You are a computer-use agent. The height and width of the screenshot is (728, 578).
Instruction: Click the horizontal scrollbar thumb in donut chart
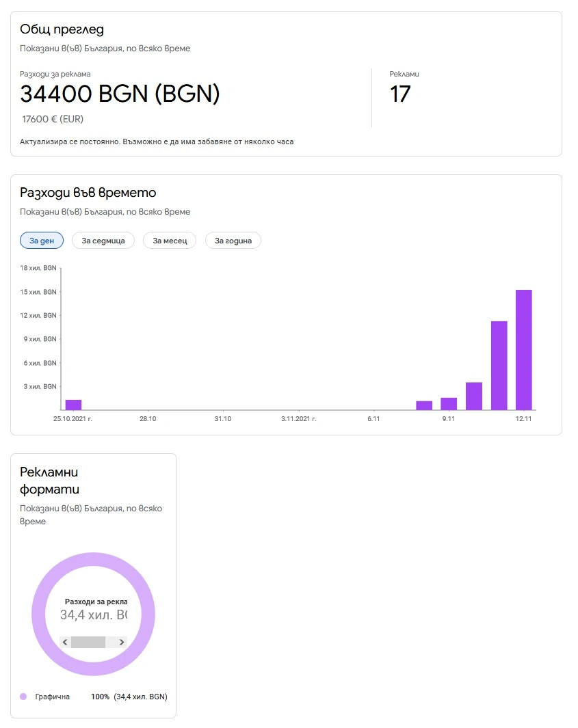pyautogui.click(x=88, y=642)
